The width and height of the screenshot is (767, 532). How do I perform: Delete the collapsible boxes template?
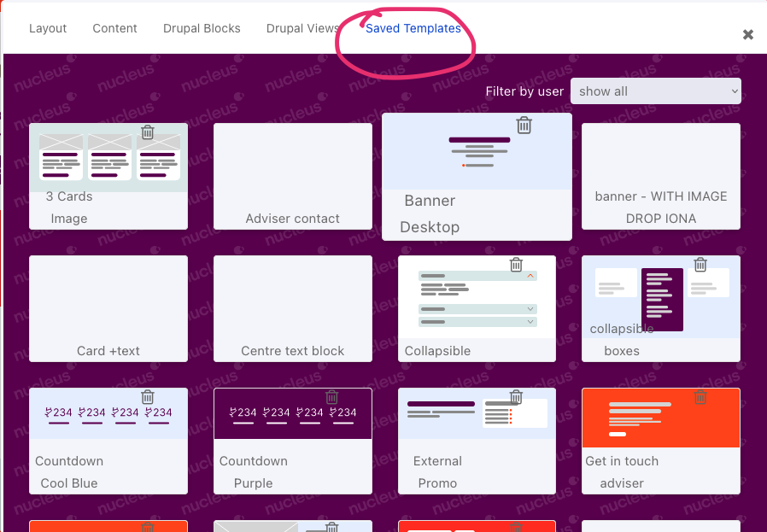700,265
